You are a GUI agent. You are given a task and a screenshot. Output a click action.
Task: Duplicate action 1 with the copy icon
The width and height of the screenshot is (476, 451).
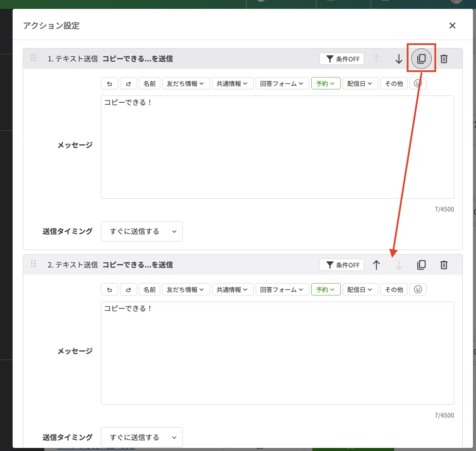click(x=421, y=59)
